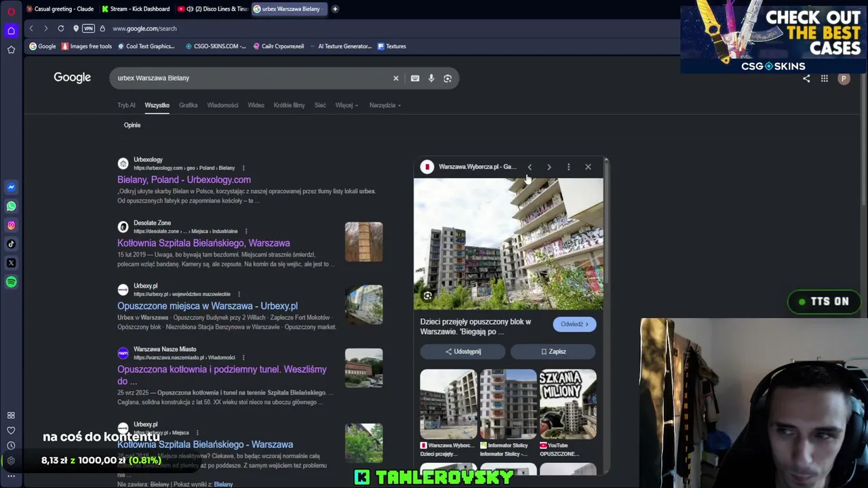Open Opuszczona kotłownia i podziemny tunel link
This screenshot has width=868, height=488.
222,375
